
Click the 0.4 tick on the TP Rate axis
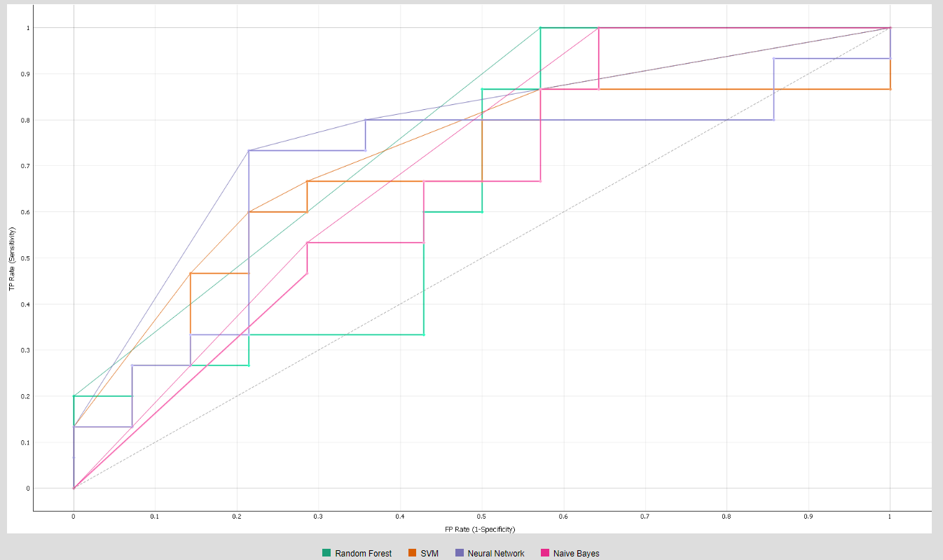[27, 304]
